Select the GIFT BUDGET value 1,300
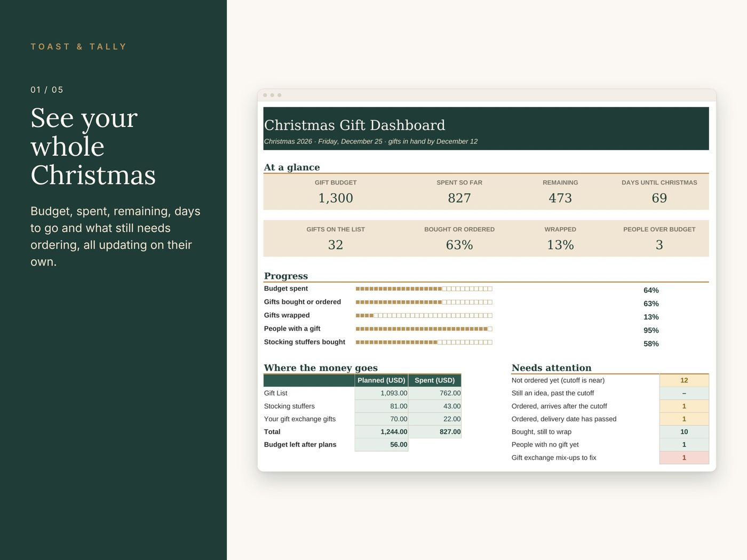This screenshot has width=747, height=560. [x=336, y=198]
